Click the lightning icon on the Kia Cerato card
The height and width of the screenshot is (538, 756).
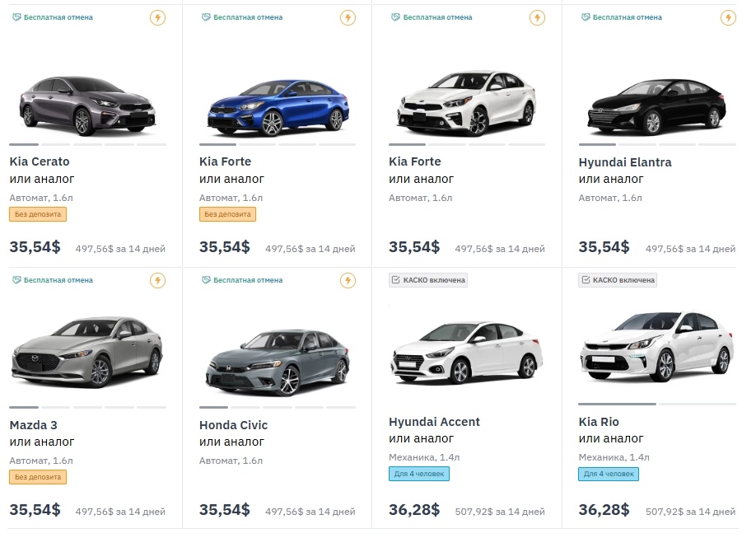tap(157, 17)
